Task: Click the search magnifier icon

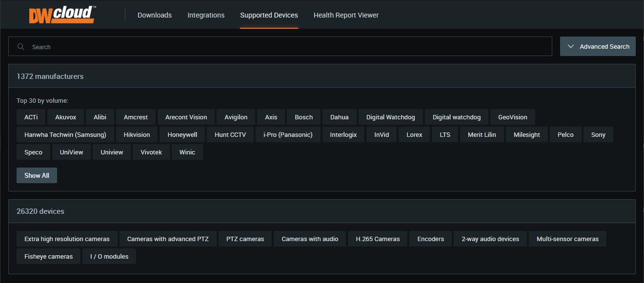Action: [21, 47]
